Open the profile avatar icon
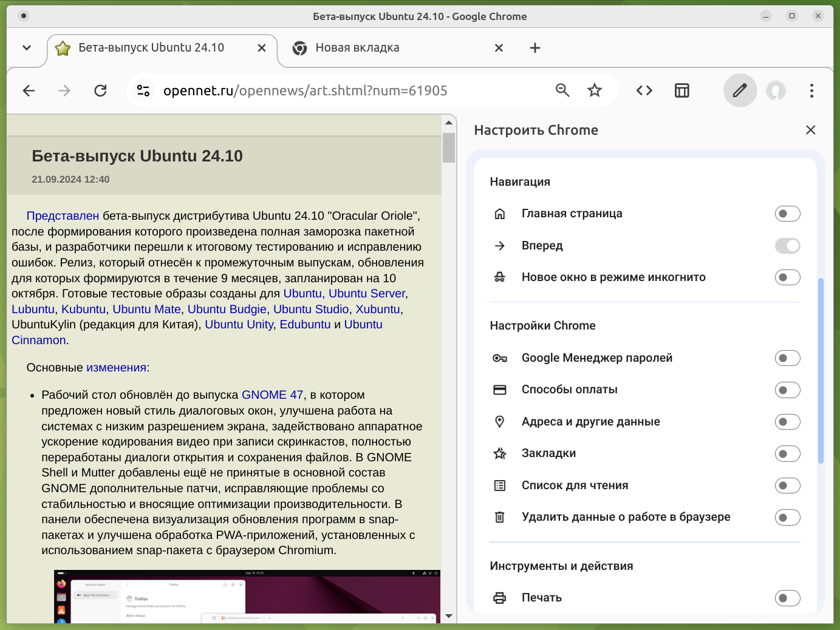This screenshot has height=630, width=840. (x=776, y=91)
